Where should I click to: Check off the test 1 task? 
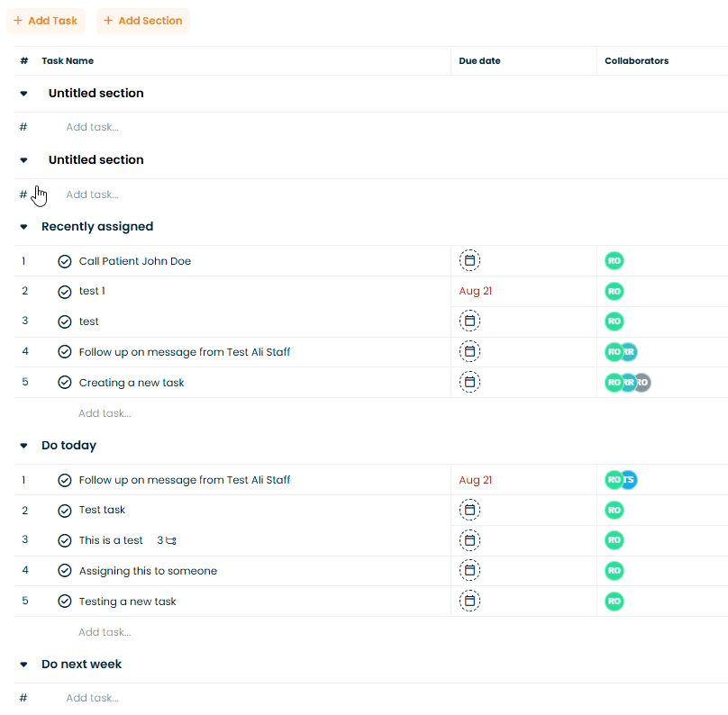tap(65, 292)
